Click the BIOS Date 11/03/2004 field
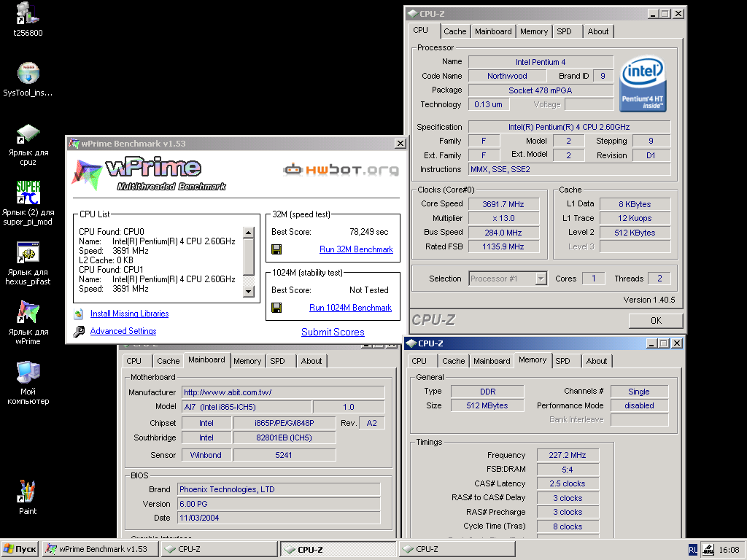This screenshot has width=747, height=560. click(279, 518)
